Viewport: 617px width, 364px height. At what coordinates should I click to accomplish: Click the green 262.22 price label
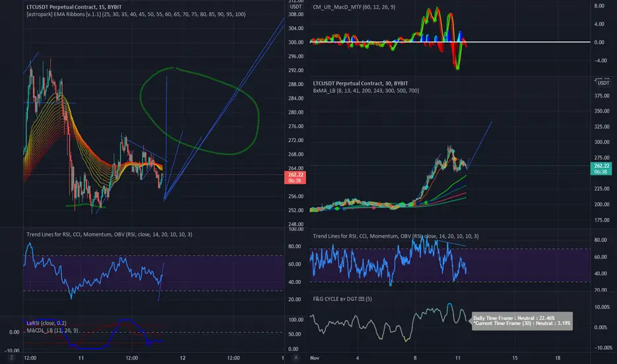601,168
